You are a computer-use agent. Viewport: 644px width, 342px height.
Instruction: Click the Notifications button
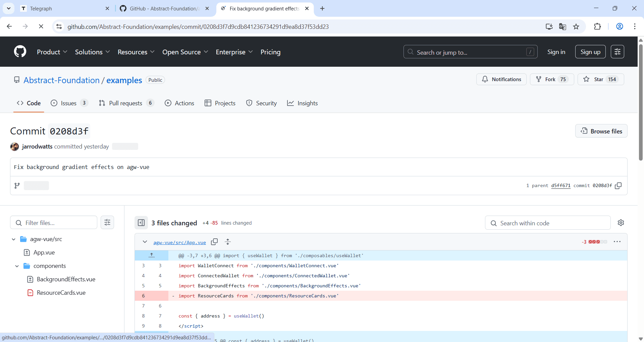tap(501, 79)
